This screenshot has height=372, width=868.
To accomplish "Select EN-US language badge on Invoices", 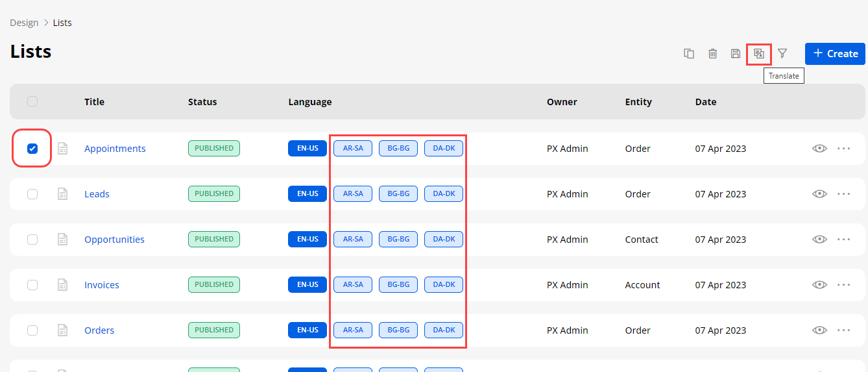I will tap(307, 285).
